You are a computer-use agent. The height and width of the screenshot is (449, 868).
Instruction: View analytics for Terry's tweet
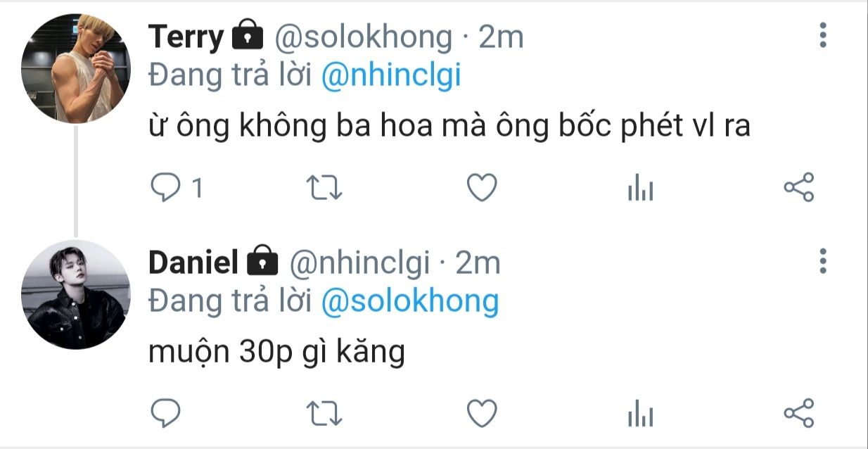point(640,189)
